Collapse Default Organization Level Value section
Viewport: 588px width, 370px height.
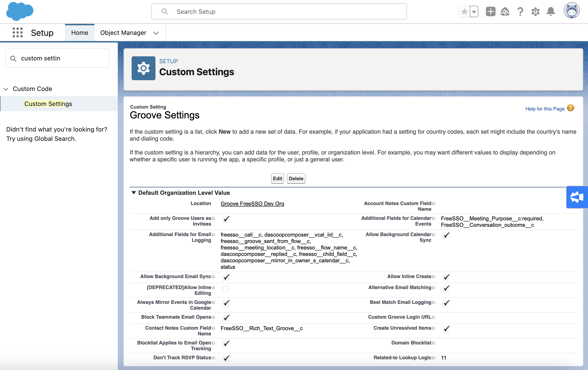pos(134,193)
